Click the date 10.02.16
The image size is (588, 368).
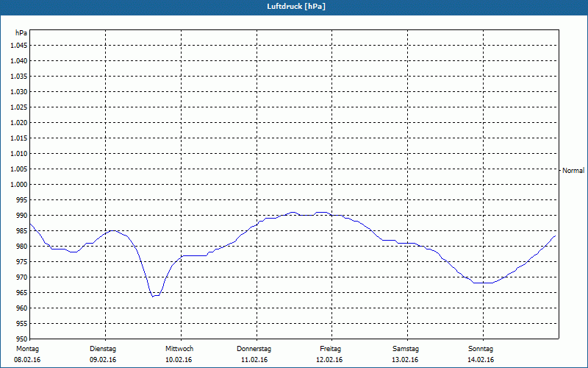pyautogui.click(x=179, y=360)
